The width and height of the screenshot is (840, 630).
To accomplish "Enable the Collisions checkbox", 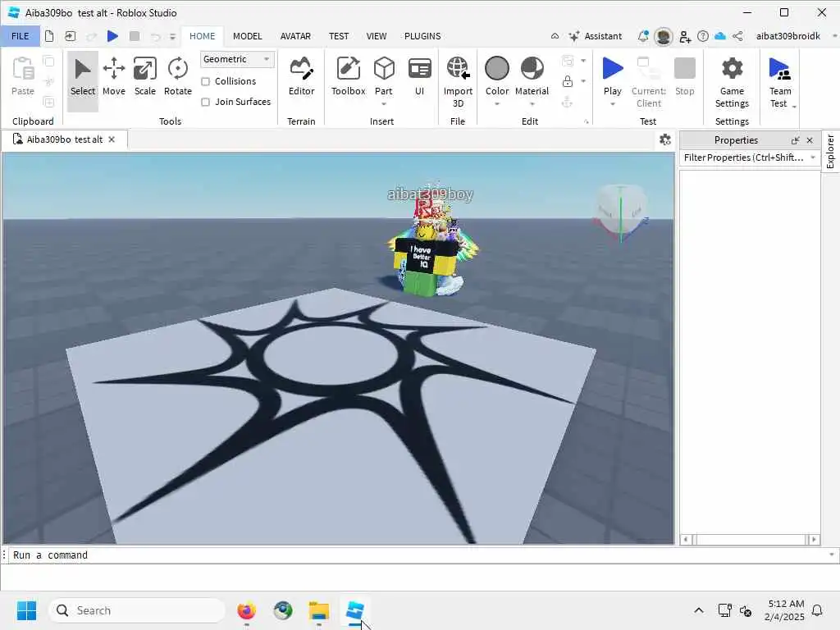I will pos(205,81).
